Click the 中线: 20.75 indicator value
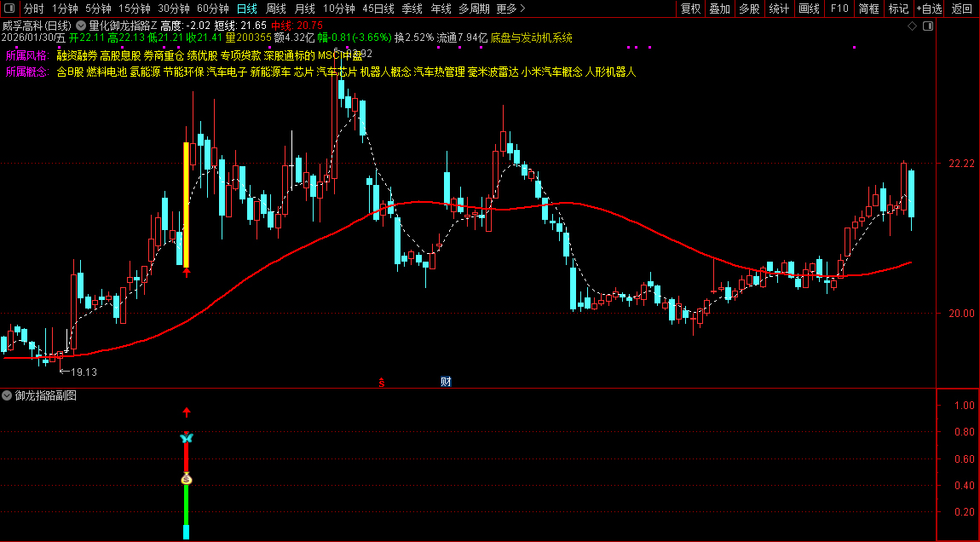980x542 pixels. point(297,26)
